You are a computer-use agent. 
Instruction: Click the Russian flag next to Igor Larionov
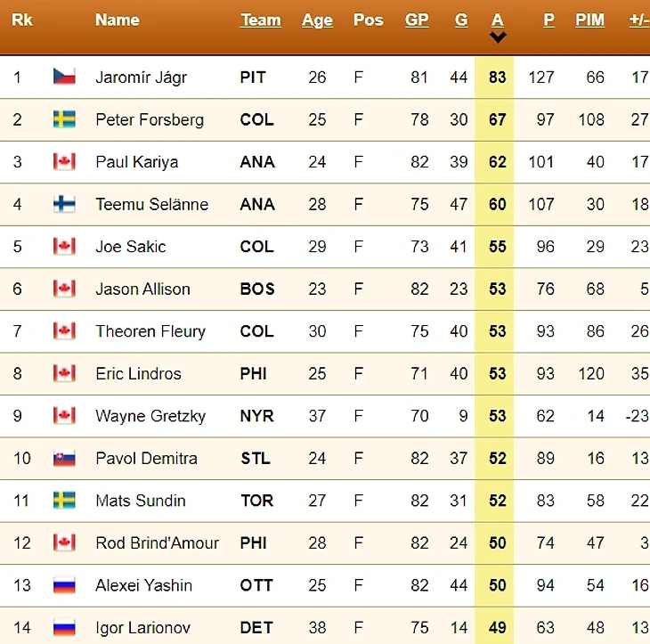pyautogui.click(x=63, y=627)
